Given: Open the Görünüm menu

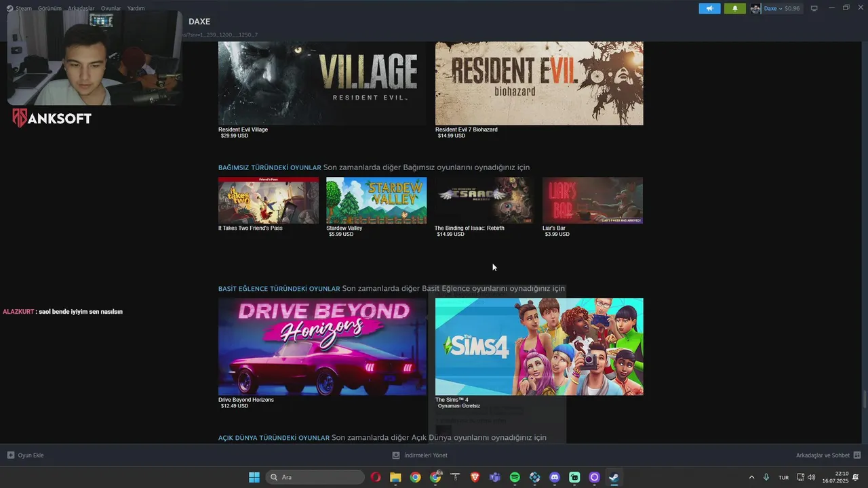Looking at the screenshot, I should (50, 9).
